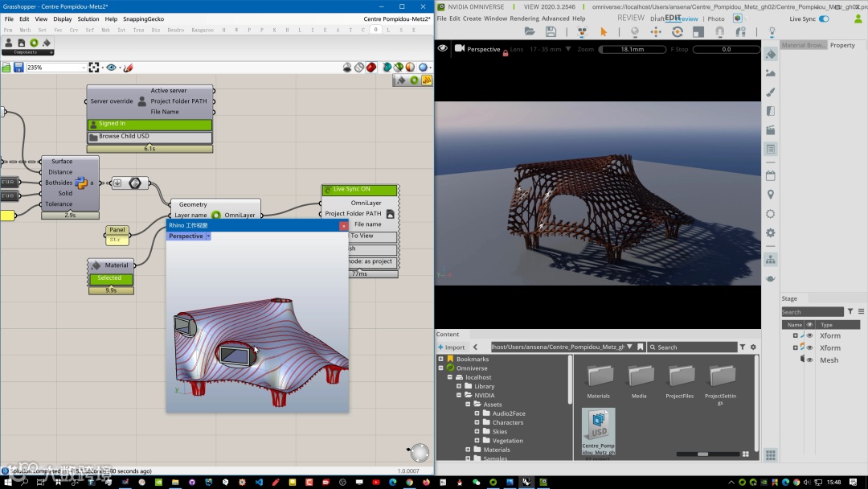
Task: Toggle the viewport eye visibility icon
Action: click(x=442, y=49)
